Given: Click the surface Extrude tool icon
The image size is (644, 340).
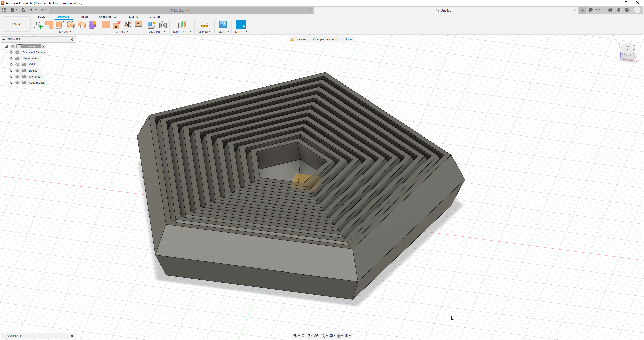Looking at the screenshot, I should click(60, 25).
